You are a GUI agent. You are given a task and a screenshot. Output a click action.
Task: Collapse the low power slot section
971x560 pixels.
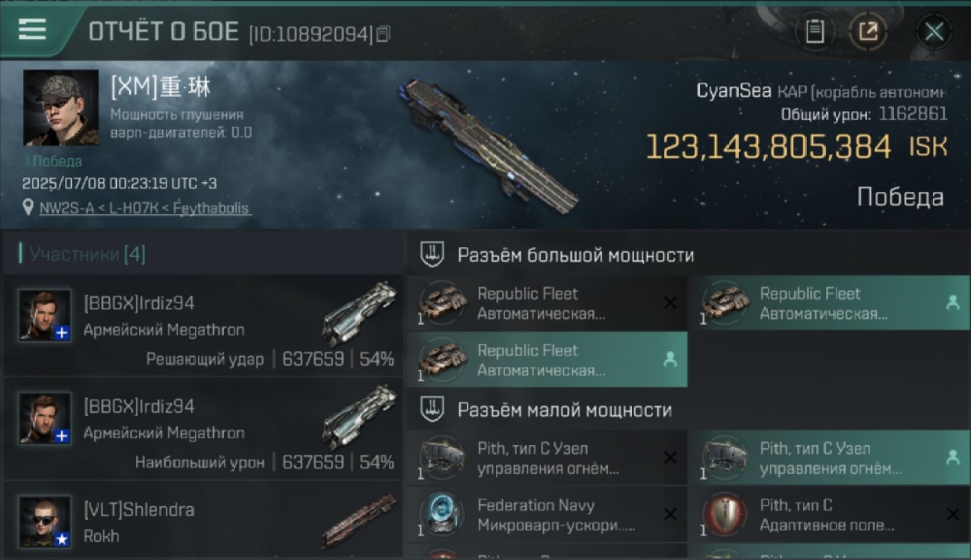click(x=688, y=410)
